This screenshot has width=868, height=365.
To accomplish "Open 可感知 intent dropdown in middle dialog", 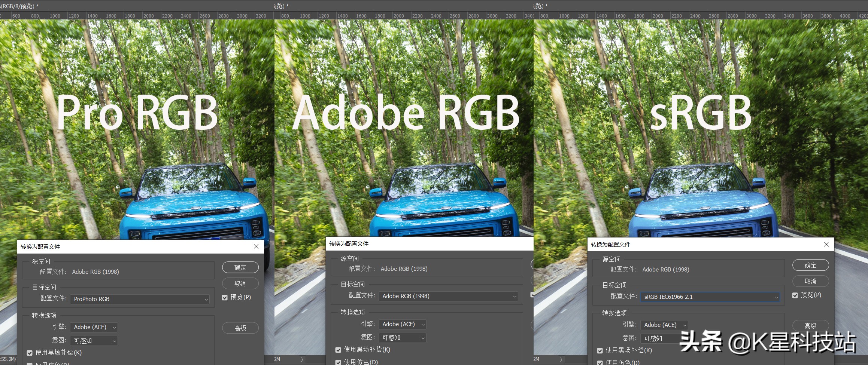I will 403,338.
